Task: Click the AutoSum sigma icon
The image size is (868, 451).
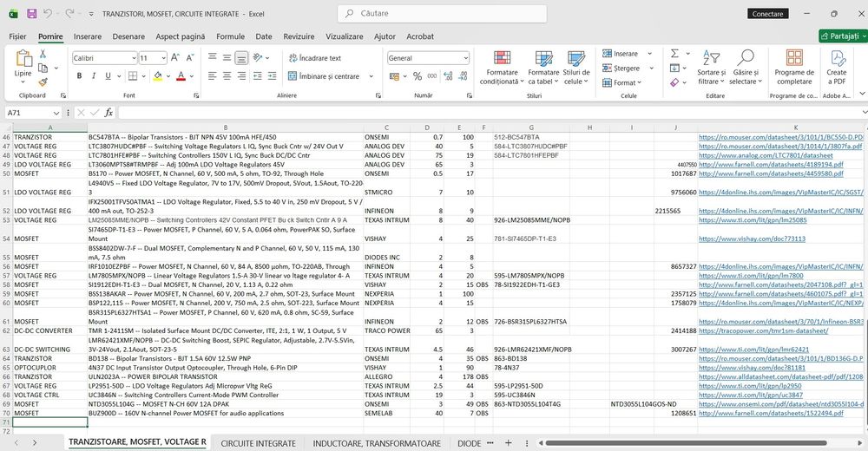Action: click(674, 54)
